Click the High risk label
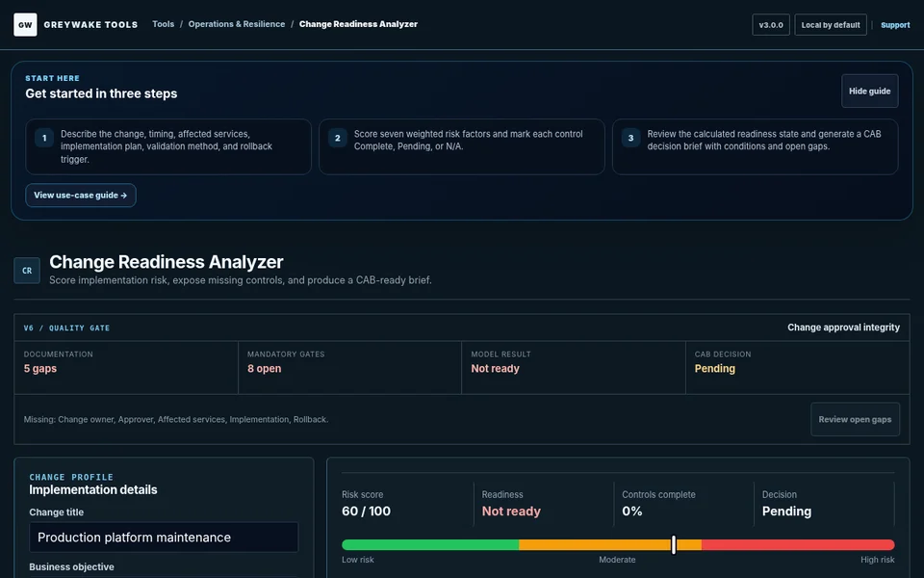924x578 pixels. point(878,560)
